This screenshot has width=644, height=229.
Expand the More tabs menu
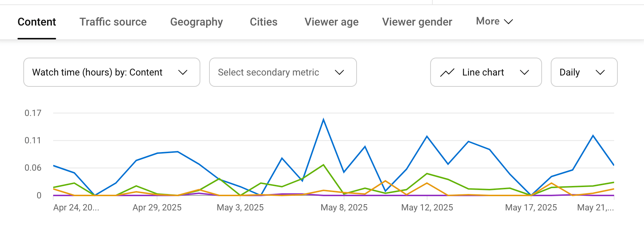(x=494, y=22)
